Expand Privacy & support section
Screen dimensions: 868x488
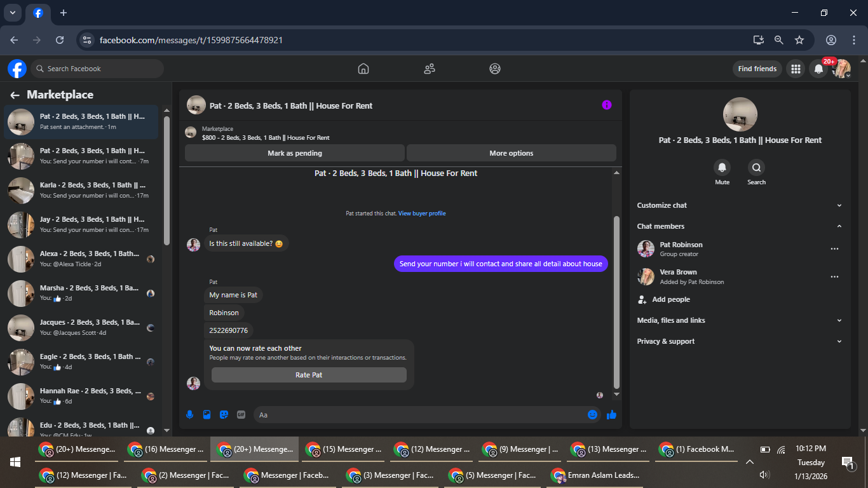(740, 341)
